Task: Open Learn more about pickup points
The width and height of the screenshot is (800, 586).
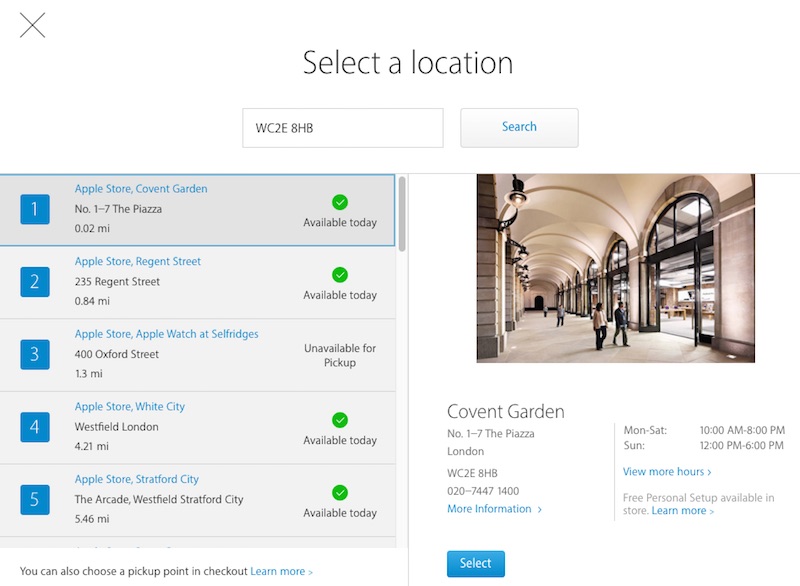Action: 281,571
